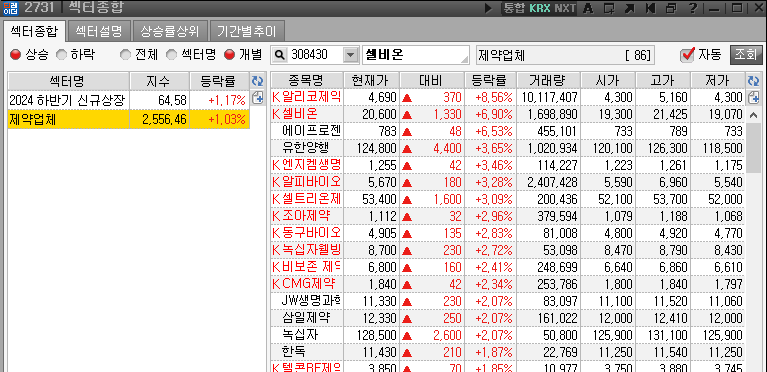
Task: Select the 삼일제약 stock row
Action: (x=508, y=318)
